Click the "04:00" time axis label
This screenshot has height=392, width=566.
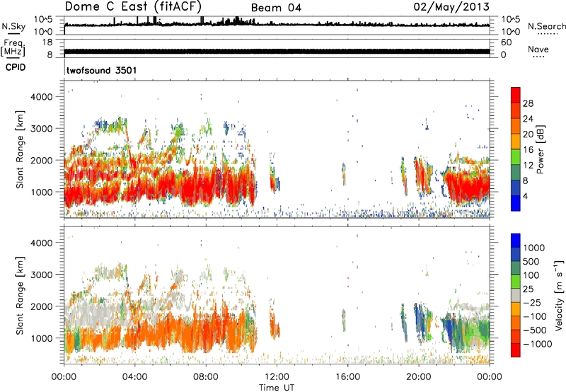(x=134, y=377)
